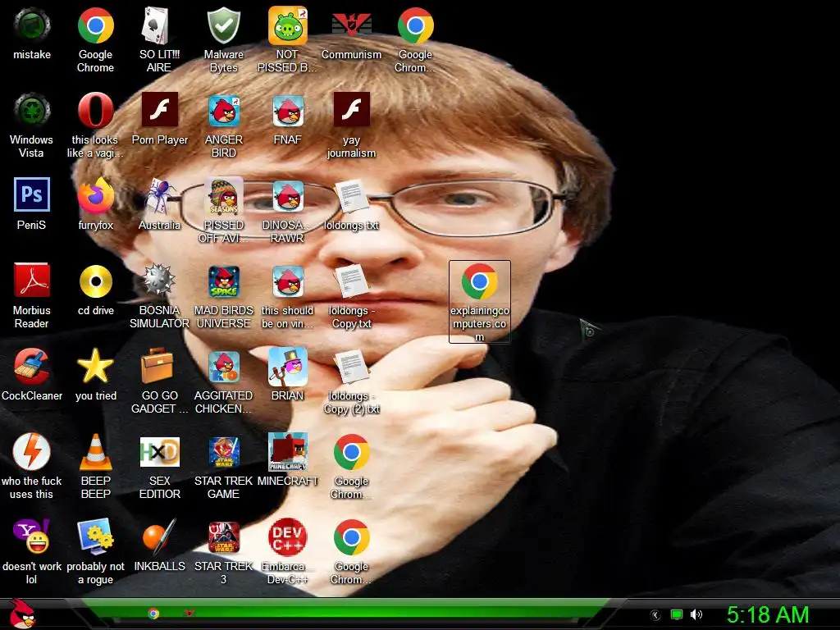Open the 'cd drive' disc icon

pyautogui.click(x=95, y=282)
